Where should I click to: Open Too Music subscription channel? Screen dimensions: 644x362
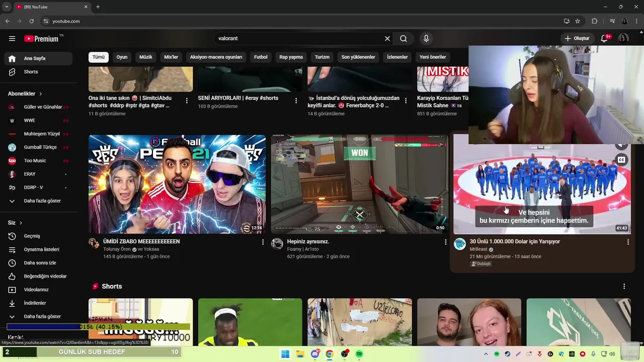tap(38, 161)
